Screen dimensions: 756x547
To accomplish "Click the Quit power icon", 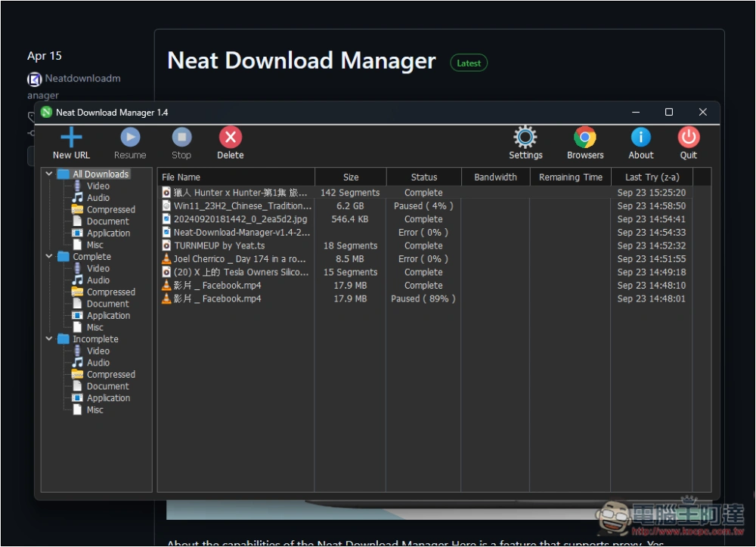I will tap(688, 138).
